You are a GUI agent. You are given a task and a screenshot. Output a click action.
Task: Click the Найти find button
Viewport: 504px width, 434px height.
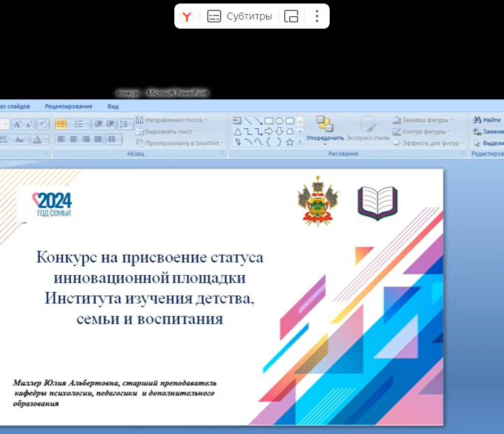point(487,120)
